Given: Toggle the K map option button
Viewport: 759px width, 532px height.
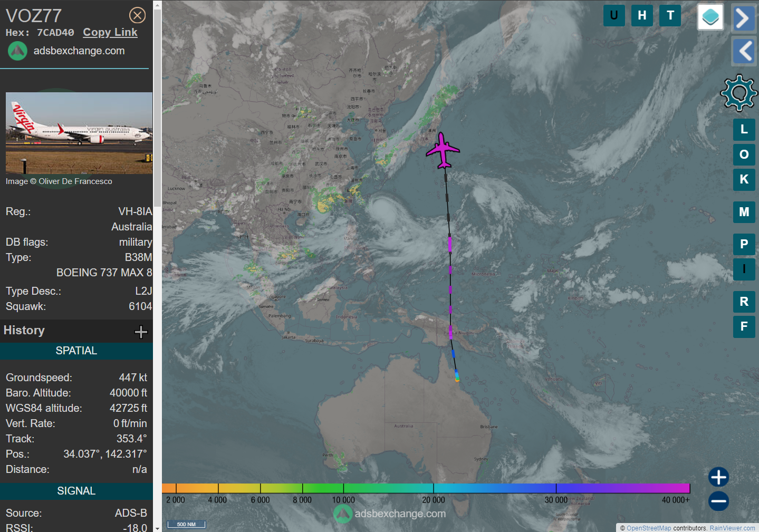Looking at the screenshot, I should (x=744, y=179).
